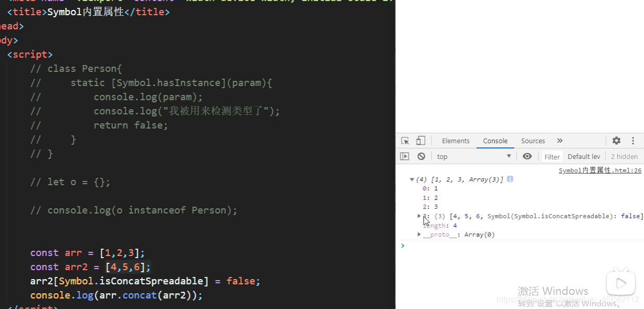Click the console prompt input line
This screenshot has width=644, height=309.
[522, 246]
